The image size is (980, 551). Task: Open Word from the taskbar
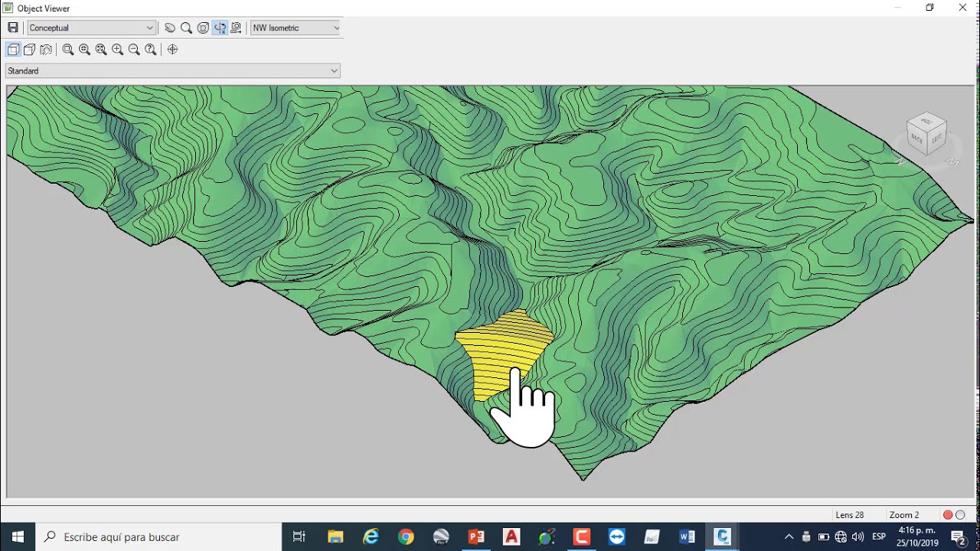click(687, 537)
